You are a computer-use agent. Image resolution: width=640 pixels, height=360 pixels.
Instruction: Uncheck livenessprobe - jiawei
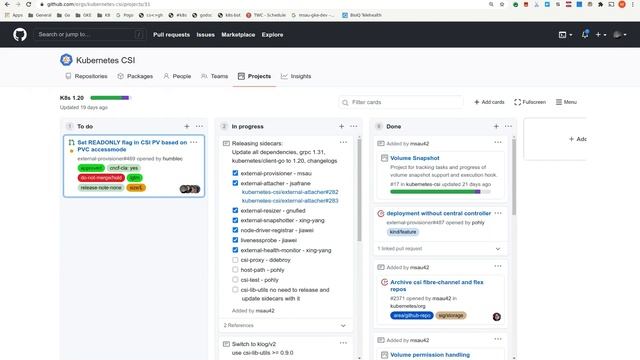pyautogui.click(x=235, y=240)
